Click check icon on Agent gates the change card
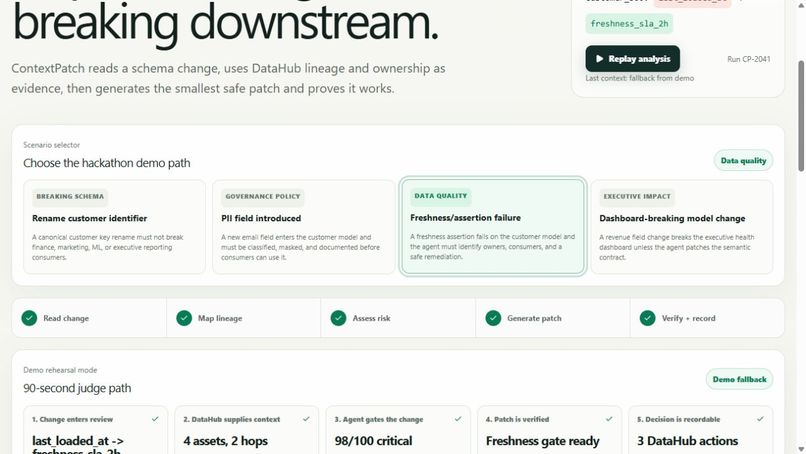 (x=457, y=419)
